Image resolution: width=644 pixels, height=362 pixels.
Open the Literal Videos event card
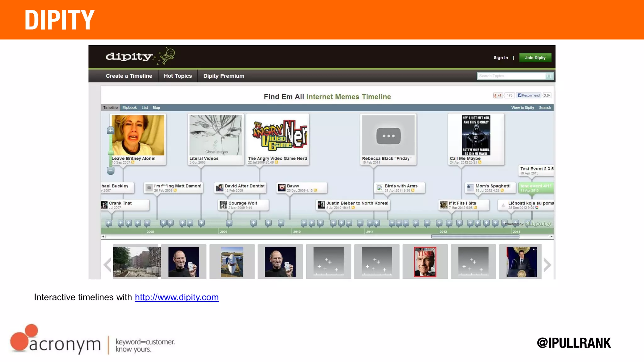216,139
